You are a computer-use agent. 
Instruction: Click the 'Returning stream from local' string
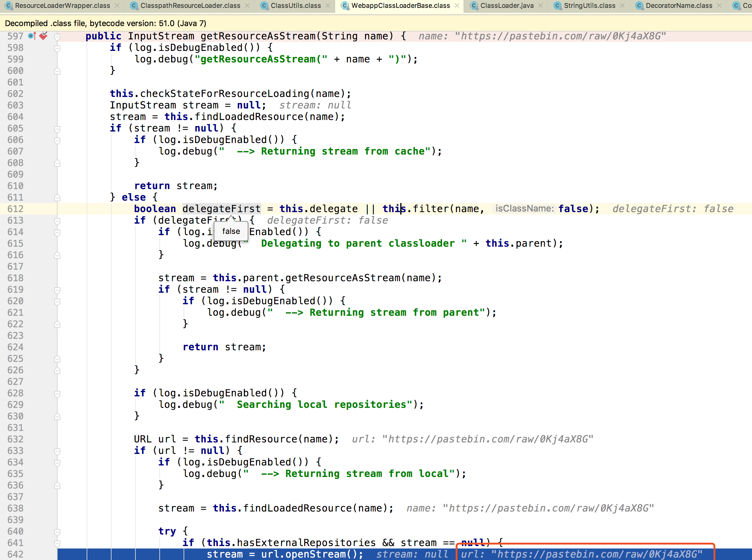(349, 474)
